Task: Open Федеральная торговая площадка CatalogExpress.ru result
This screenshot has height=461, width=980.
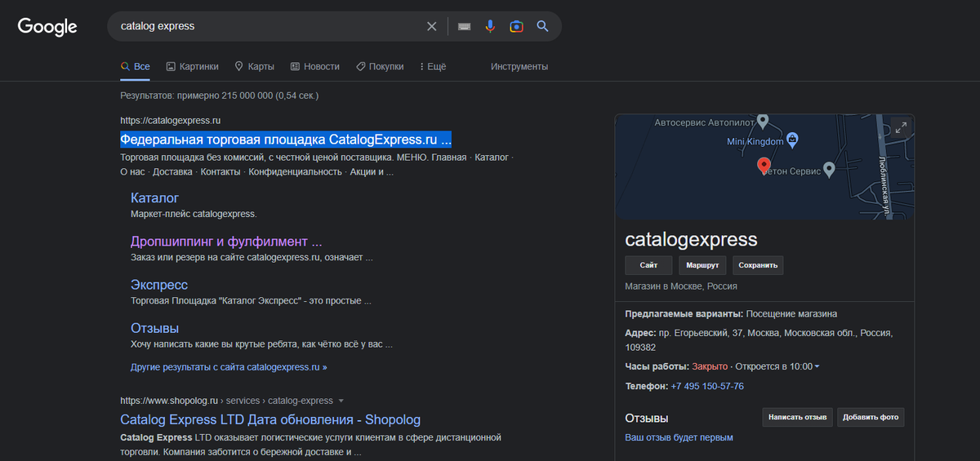Action: coord(286,139)
